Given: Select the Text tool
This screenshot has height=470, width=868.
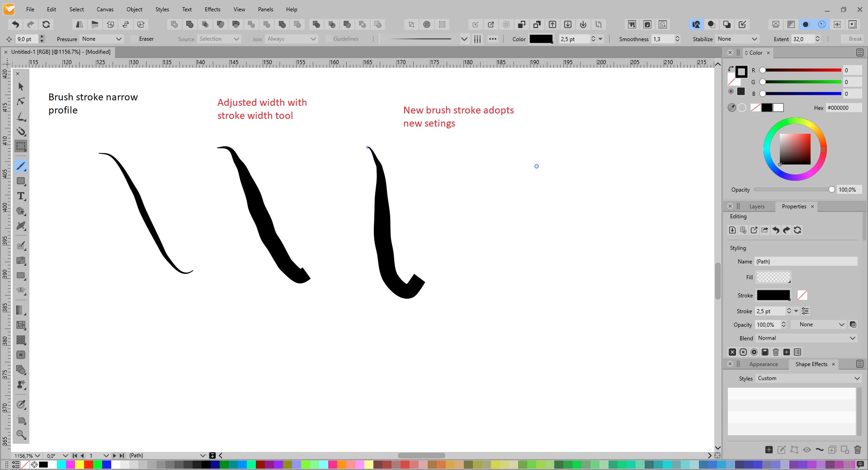Looking at the screenshot, I should coord(21,196).
